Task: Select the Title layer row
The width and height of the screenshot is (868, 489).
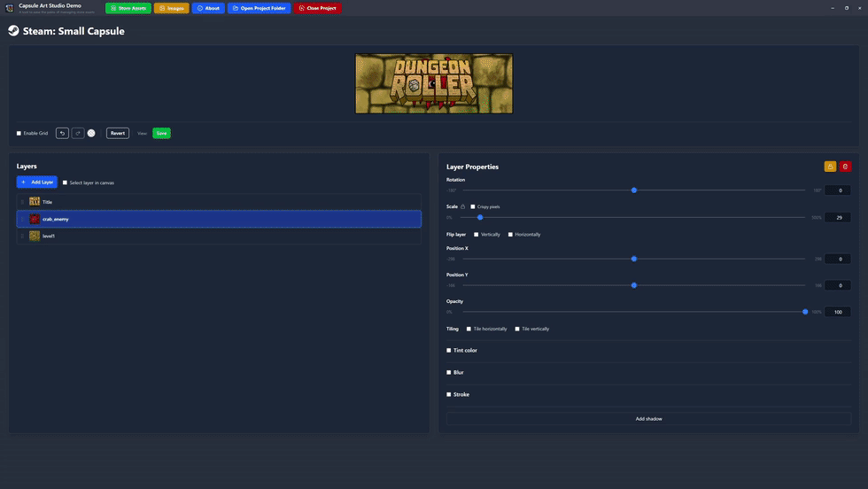Action: [219, 202]
